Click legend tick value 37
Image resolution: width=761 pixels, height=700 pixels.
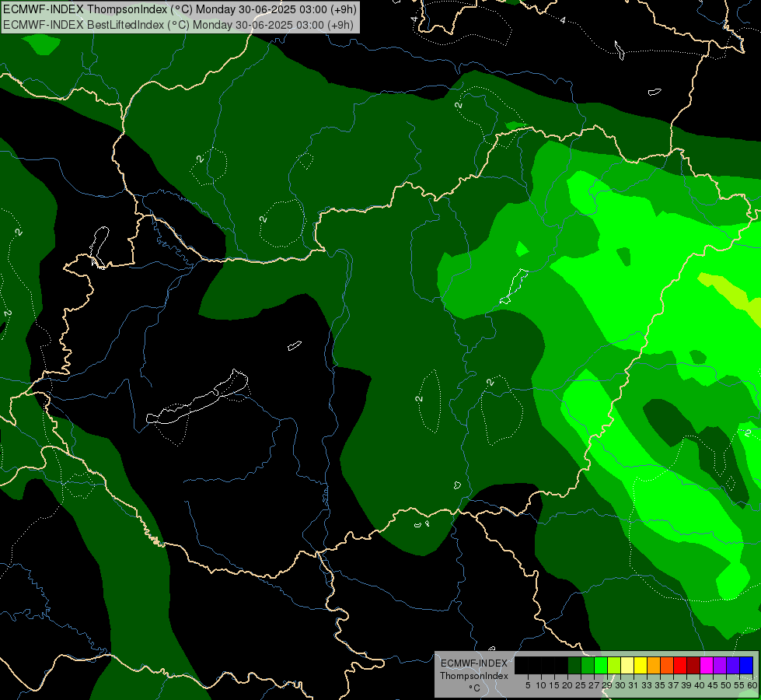pyautogui.click(x=673, y=685)
